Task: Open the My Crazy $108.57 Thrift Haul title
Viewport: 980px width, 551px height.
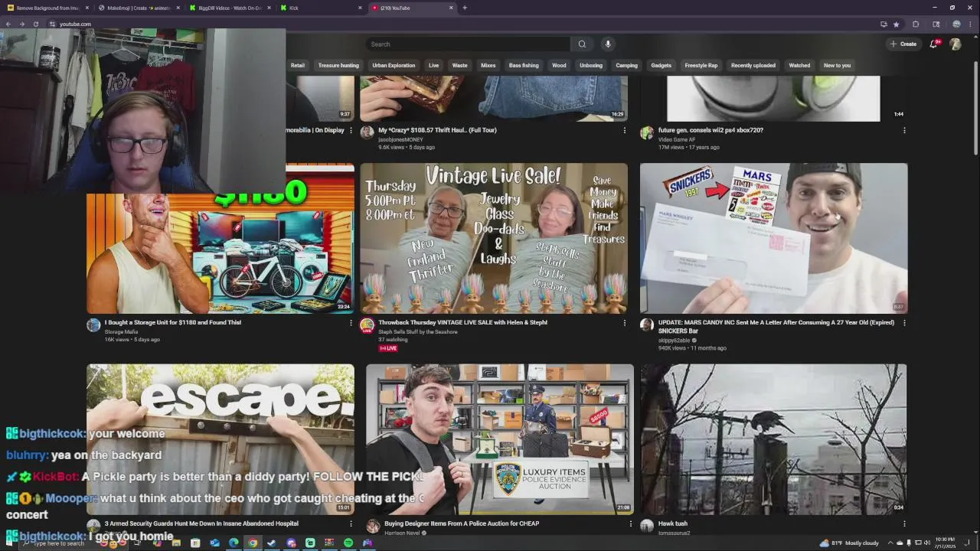Action: [x=437, y=130]
